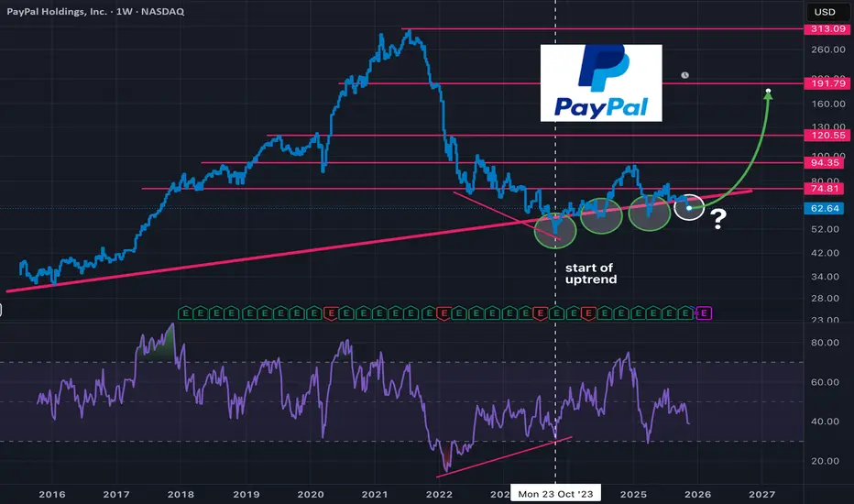The image size is (854, 504).
Task: Click the small clock icon near 191.79 line
Action: (684, 75)
